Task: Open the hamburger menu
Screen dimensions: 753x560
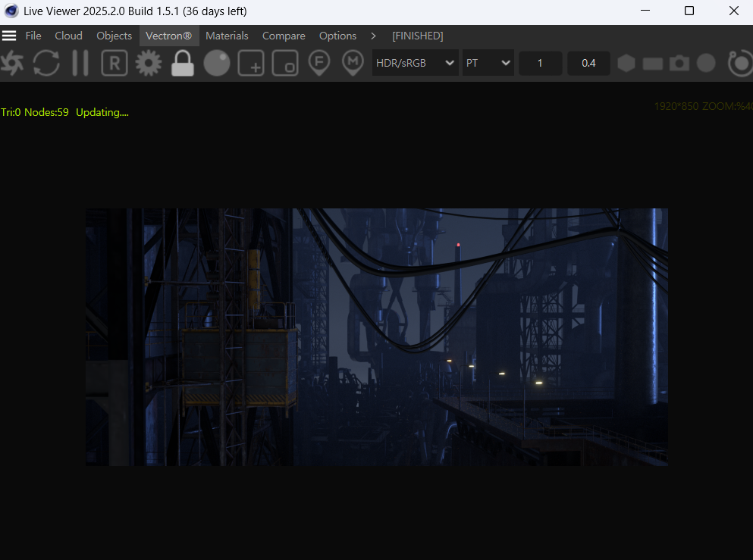Action: [x=9, y=36]
